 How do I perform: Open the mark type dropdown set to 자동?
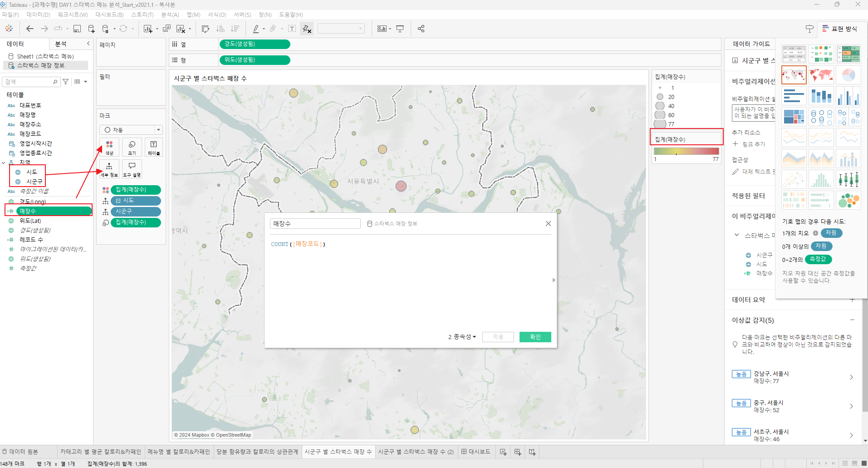131,130
